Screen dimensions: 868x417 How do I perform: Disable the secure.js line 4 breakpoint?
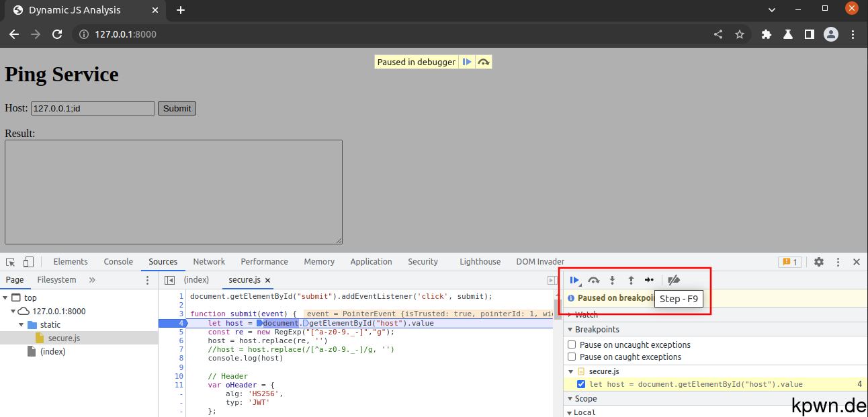coord(580,384)
